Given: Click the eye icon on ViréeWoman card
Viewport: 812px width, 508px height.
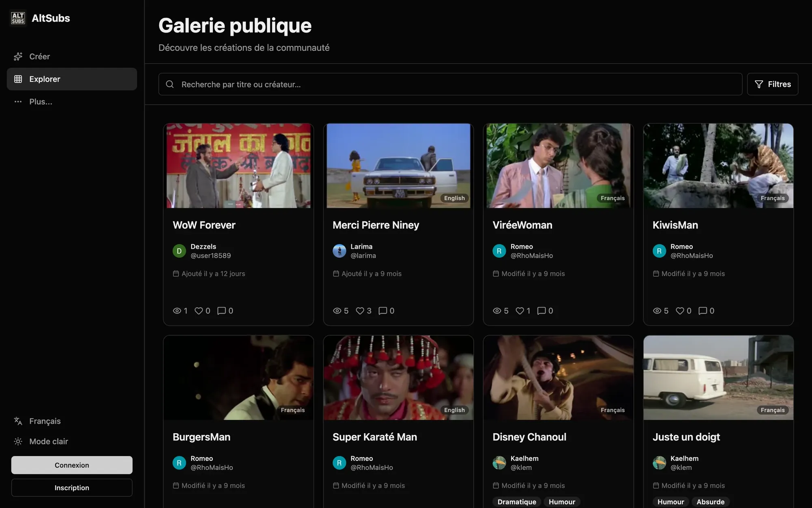Looking at the screenshot, I should point(497,311).
